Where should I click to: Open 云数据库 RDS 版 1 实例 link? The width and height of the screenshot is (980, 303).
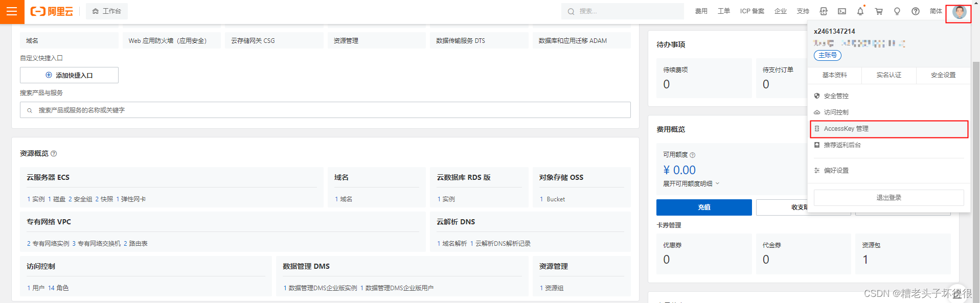[446, 199]
